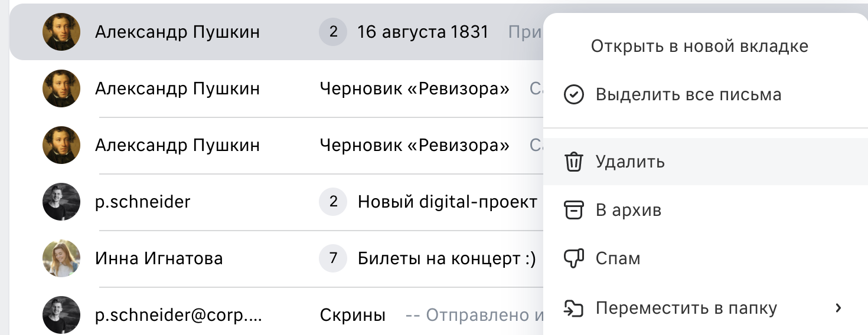The image size is (868, 335).
Task: Click the avatar beside p.schneider@corp
Action: coord(61,315)
